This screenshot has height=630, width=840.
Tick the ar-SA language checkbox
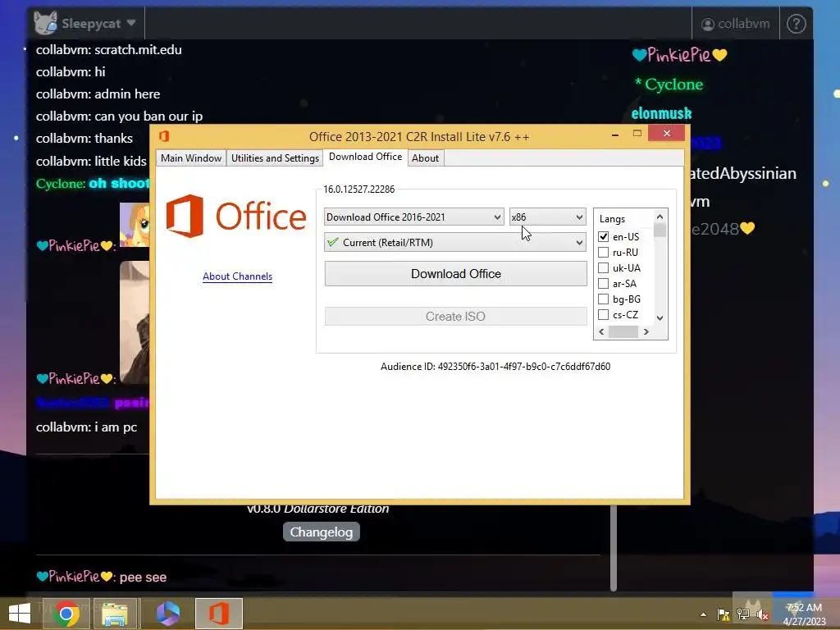(x=603, y=283)
